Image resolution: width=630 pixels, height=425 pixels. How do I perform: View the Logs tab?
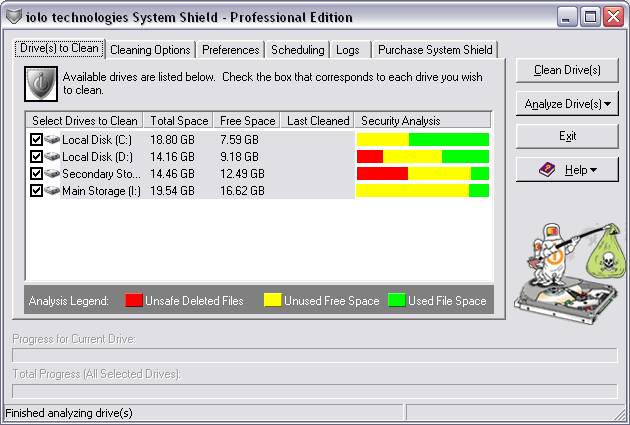pyautogui.click(x=348, y=50)
